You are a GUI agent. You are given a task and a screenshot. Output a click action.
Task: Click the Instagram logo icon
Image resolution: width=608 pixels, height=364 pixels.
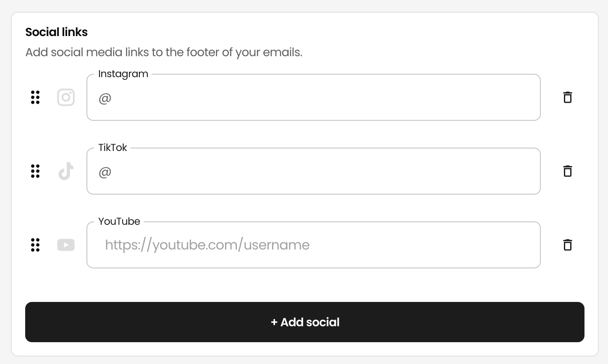(x=66, y=97)
